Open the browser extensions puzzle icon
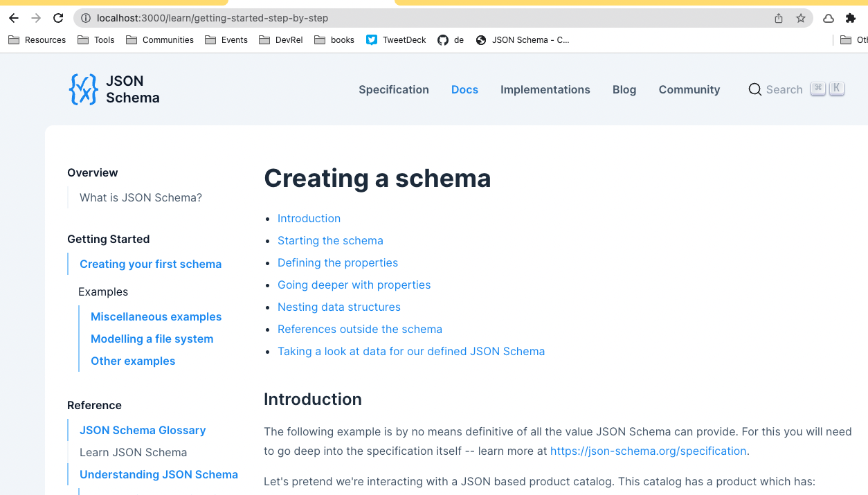The height and width of the screenshot is (495, 868). point(850,19)
